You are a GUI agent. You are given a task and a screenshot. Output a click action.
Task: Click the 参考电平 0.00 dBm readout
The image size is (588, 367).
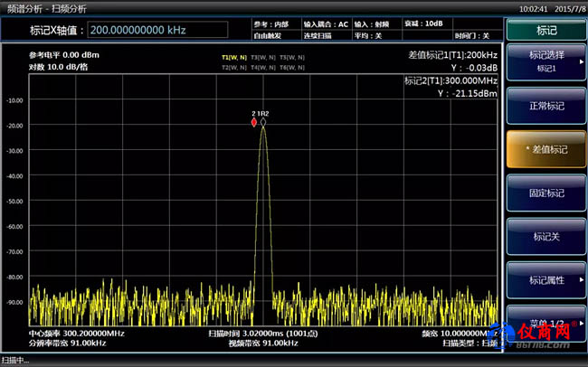pos(64,55)
